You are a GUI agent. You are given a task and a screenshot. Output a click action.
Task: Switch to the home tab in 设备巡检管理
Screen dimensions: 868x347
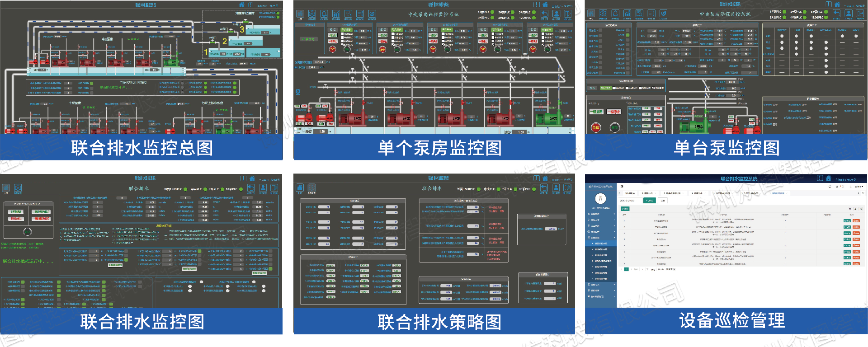click(630, 193)
